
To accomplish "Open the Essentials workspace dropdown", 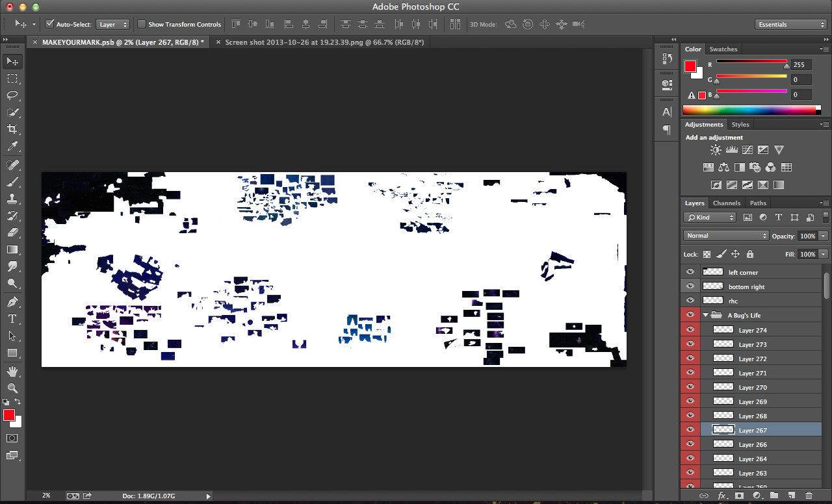I will (x=791, y=25).
